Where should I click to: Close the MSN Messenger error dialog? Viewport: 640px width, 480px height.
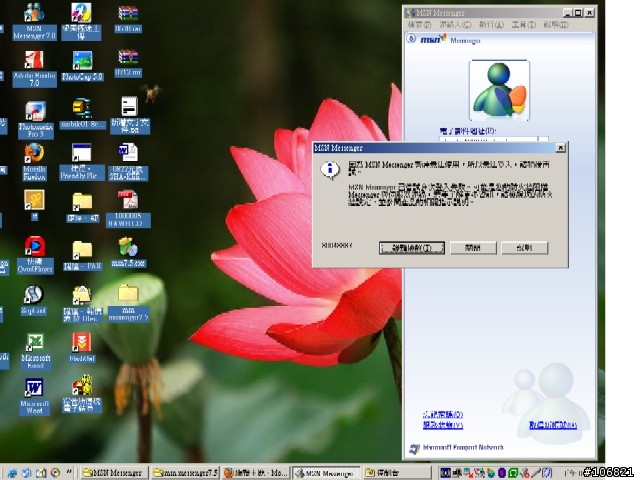pyautogui.click(x=560, y=147)
